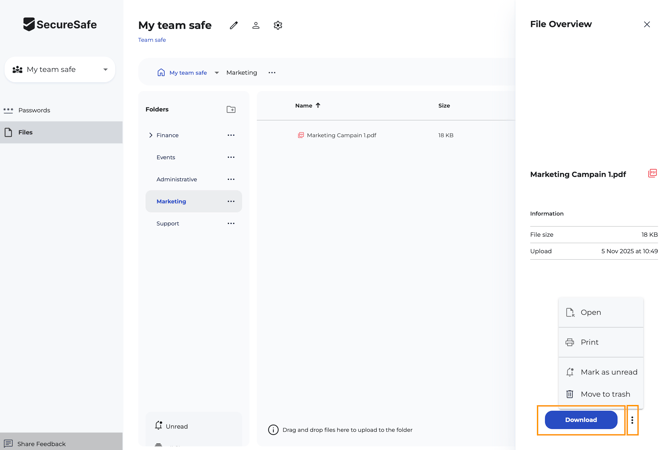Select the Marketing Campain 1.pdf file row
670x450 pixels.
click(x=341, y=135)
